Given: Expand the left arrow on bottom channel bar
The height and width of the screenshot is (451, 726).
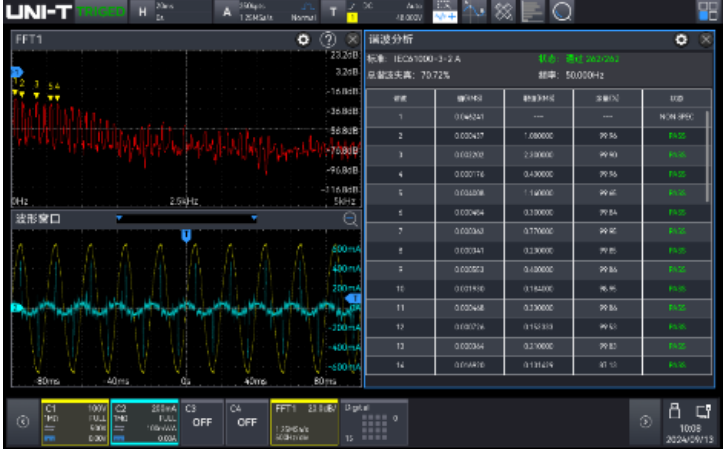Looking at the screenshot, I should coord(22,422).
